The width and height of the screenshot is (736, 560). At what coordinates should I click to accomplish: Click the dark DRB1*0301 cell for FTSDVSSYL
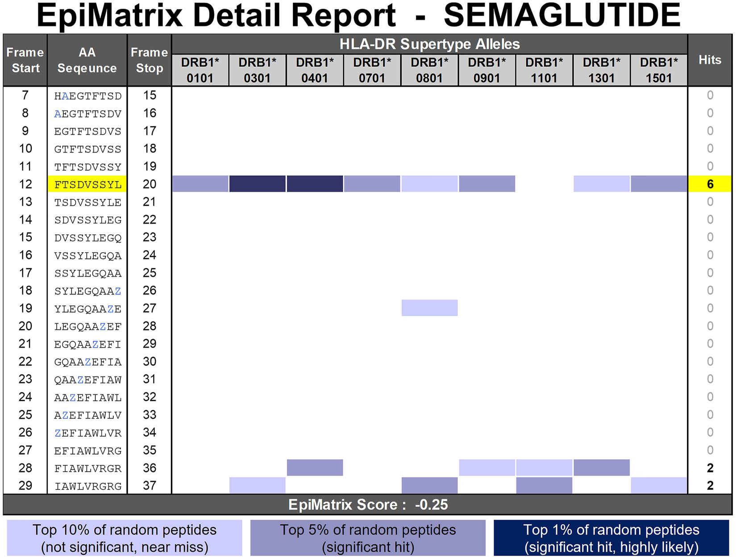(x=257, y=184)
